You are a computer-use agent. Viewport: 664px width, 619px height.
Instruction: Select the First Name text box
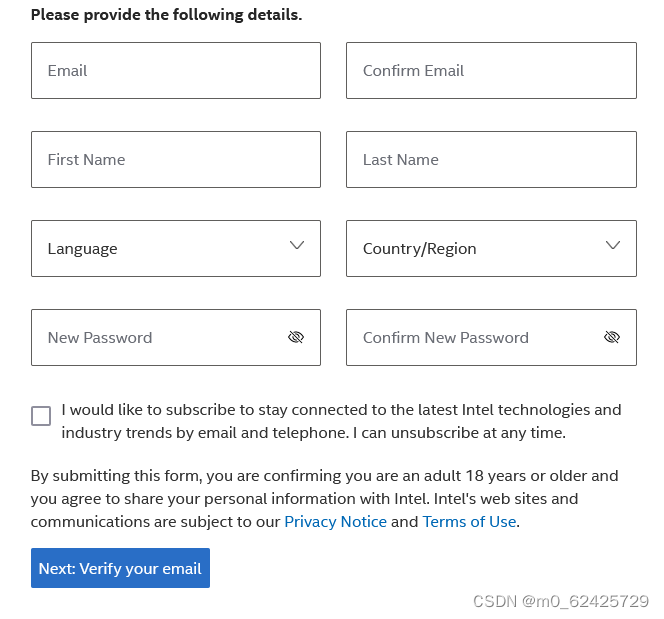pos(175,159)
